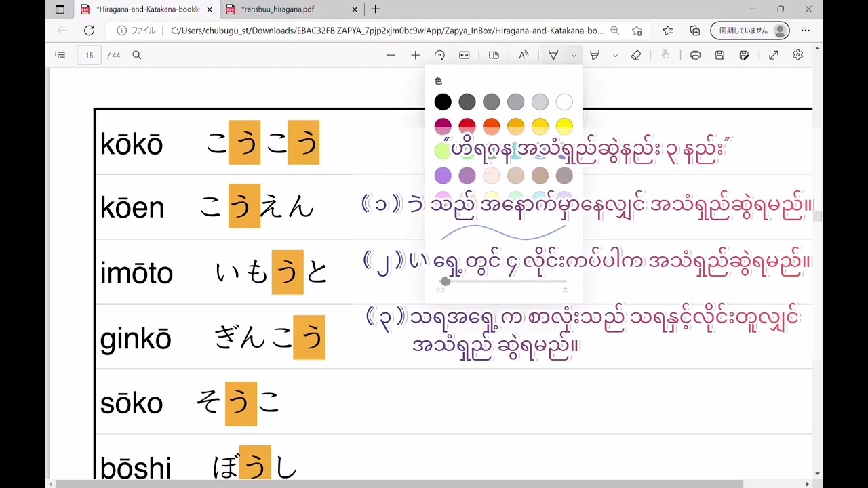Click the page number field showing 18
868x488 pixels.
[89, 55]
